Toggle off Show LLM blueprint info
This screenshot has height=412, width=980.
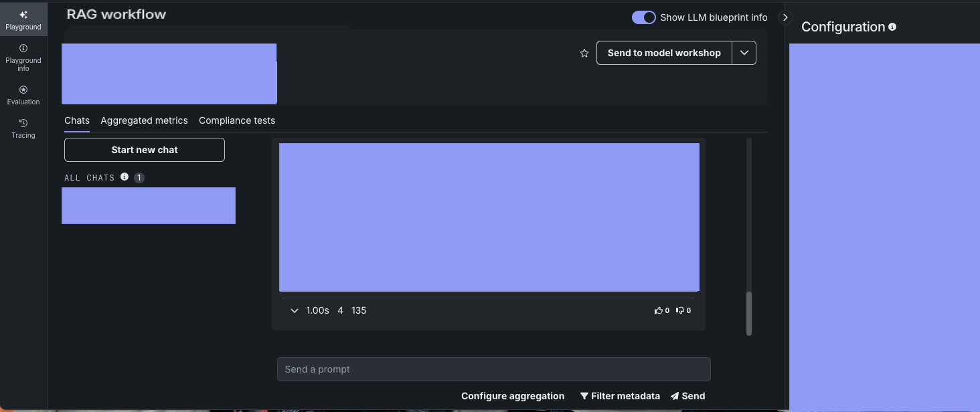coord(643,17)
